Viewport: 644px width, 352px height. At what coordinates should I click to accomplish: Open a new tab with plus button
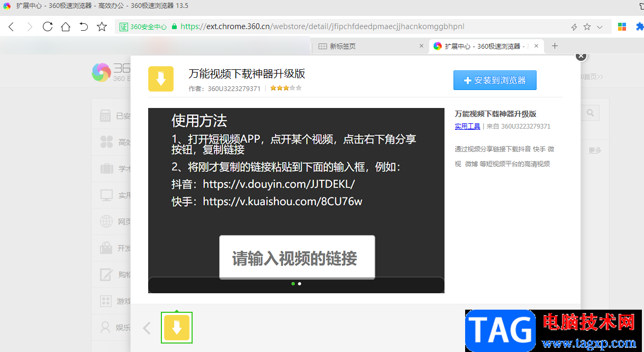click(x=555, y=46)
